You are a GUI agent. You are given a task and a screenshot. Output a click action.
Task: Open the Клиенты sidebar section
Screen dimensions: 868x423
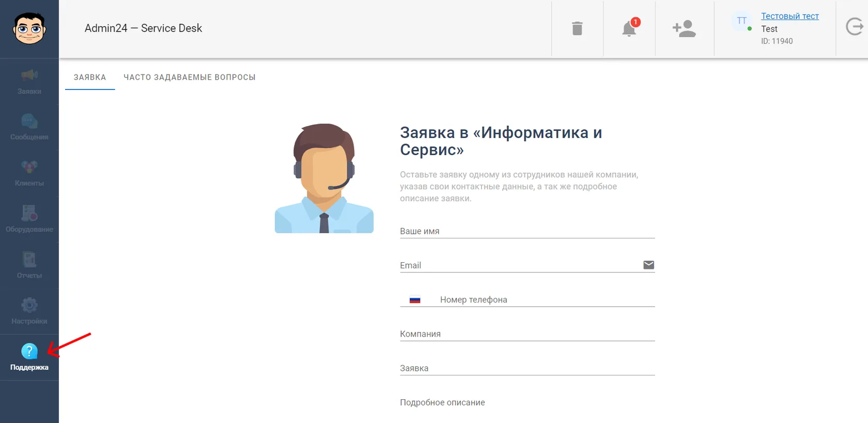[29, 174]
